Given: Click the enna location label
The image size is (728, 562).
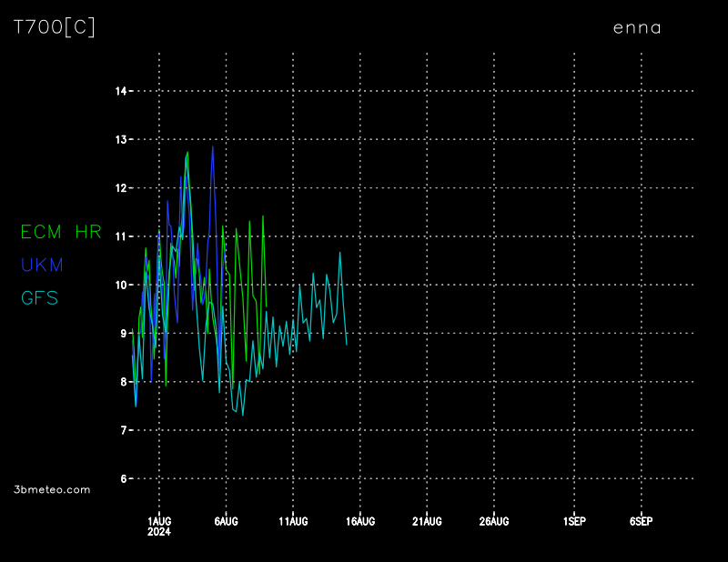Looking at the screenshot, I should 637,27.
